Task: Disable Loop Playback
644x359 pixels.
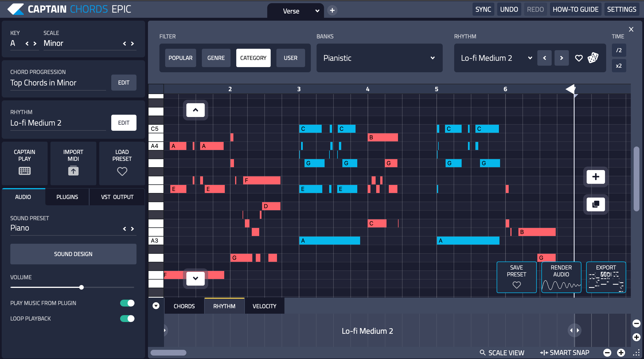Action: click(127, 318)
